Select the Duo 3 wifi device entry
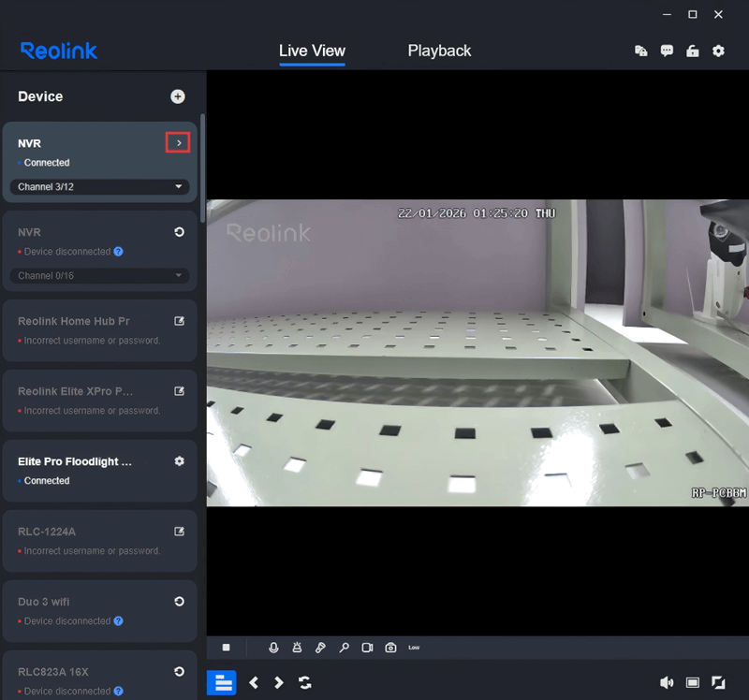 click(x=100, y=611)
